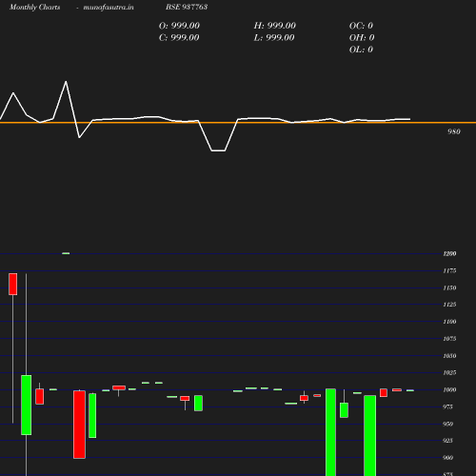Click the 1025 price axis label
The image size is (476, 476).
(449, 372)
